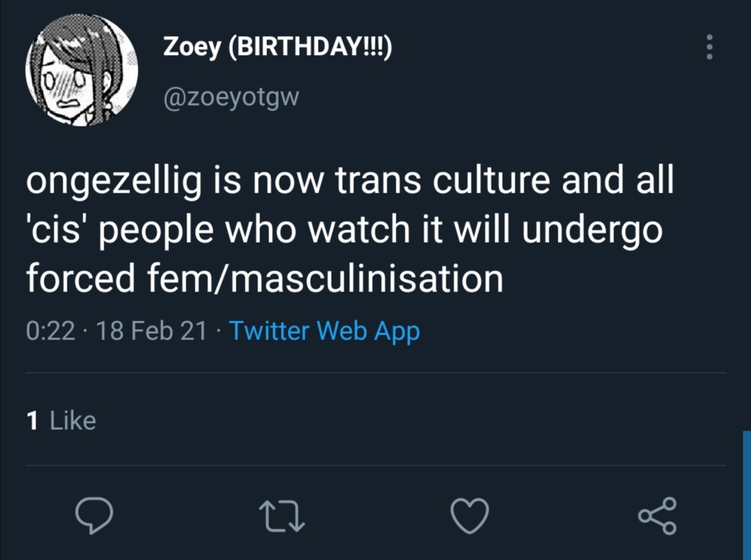Click the word undergo in tweet text
Screen dimensions: 751x560
592,231
